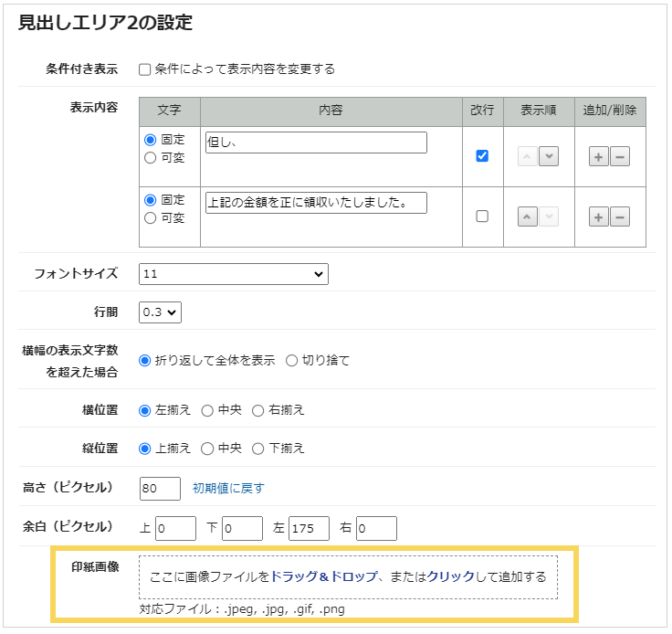Click the 初期値に戻す link
Viewport: 672px width, 634px height.
227,489
